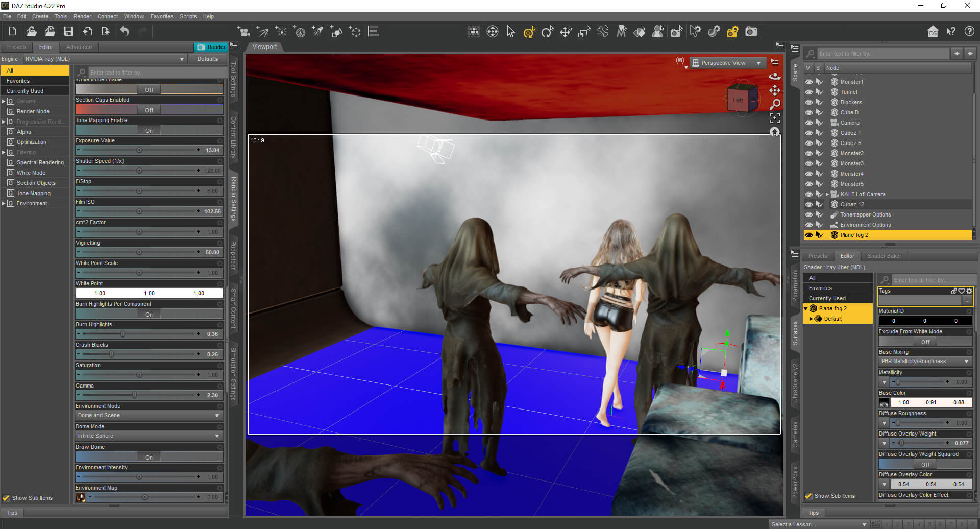Select the Node Selection arrow tool
Viewport: 980px width, 529px height.
point(510,32)
